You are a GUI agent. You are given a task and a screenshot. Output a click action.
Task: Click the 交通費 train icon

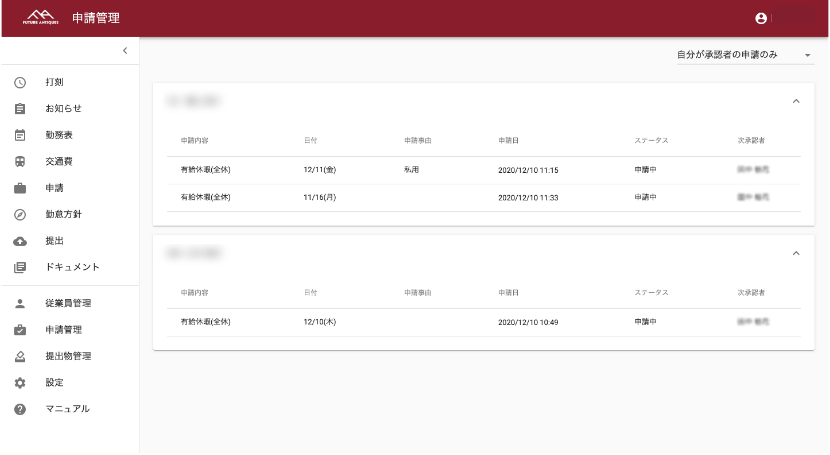coord(20,161)
